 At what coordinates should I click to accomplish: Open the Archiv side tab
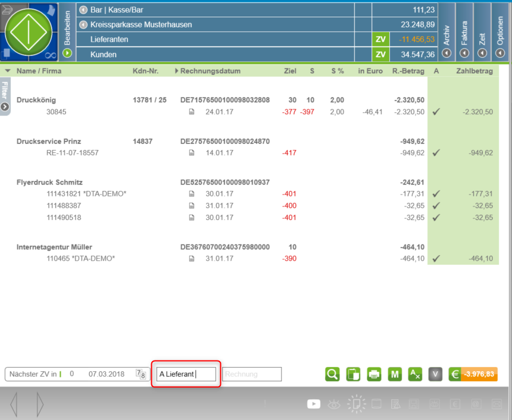447,52
